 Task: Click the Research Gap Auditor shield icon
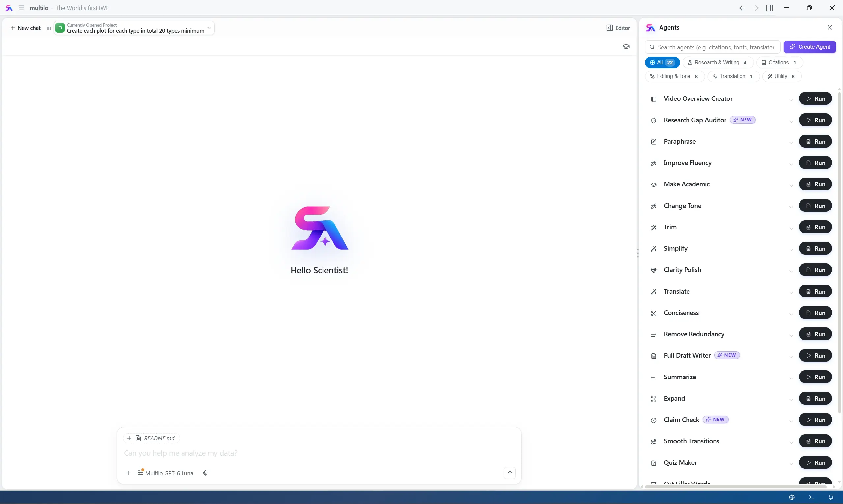(653, 121)
